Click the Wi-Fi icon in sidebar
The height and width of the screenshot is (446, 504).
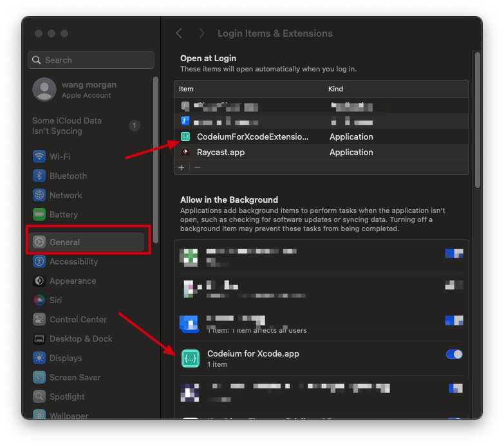tap(39, 157)
